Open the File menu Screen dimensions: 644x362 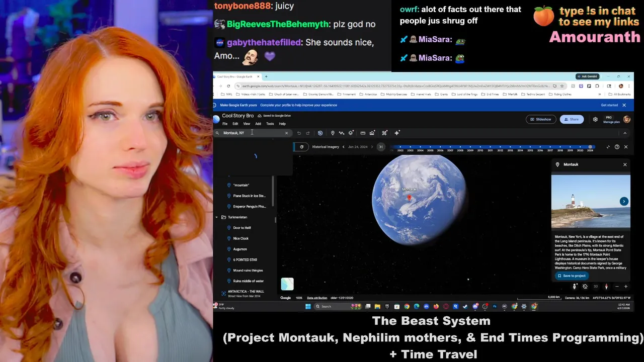tap(225, 124)
